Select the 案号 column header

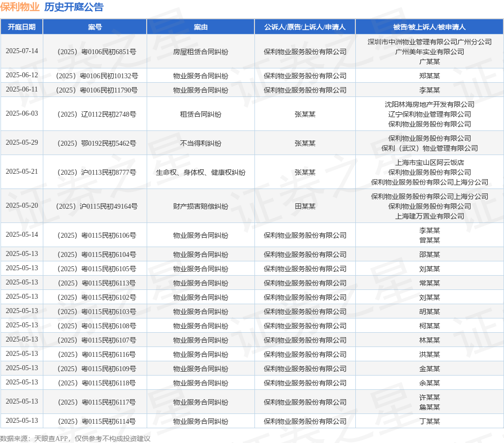tap(95, 27)
